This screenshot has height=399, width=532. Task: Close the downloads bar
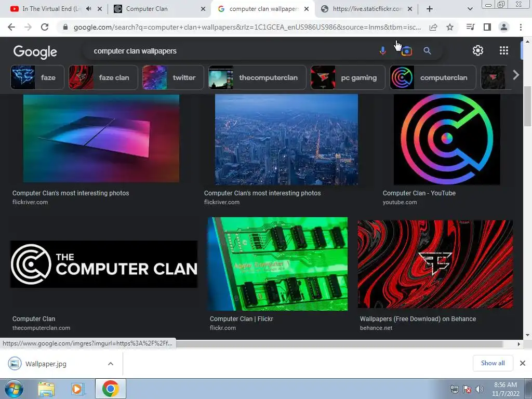click(x=523, y=363)
